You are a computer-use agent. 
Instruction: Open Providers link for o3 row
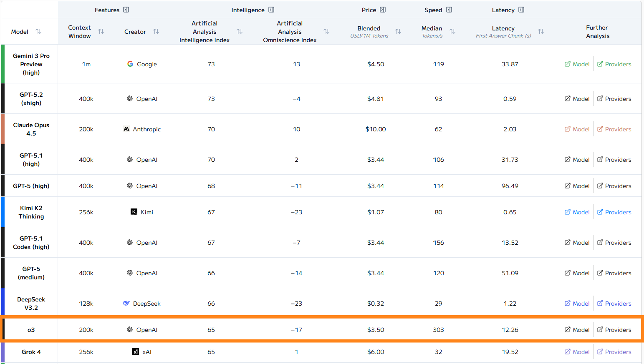click(614, 330)
